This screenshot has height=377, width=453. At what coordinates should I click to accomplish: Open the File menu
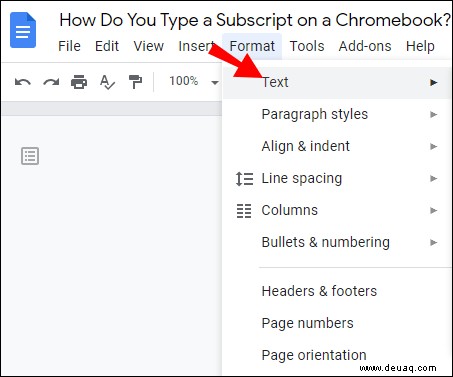tap(69, 46)
